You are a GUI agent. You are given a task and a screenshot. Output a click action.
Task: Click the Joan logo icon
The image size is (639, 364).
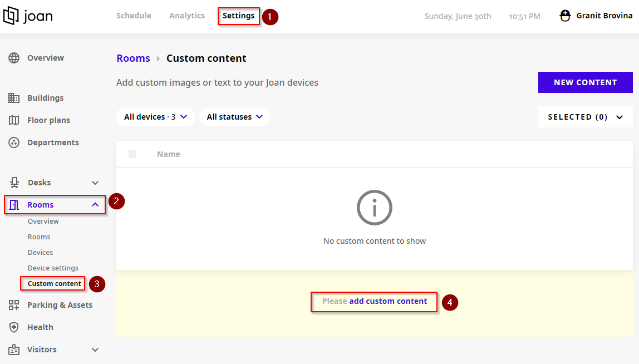tap(11, 16)
